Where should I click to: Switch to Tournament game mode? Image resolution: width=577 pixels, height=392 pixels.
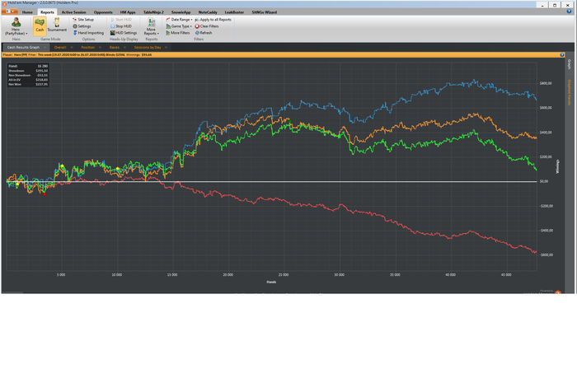pyautogui.click(x=58, y=25)
